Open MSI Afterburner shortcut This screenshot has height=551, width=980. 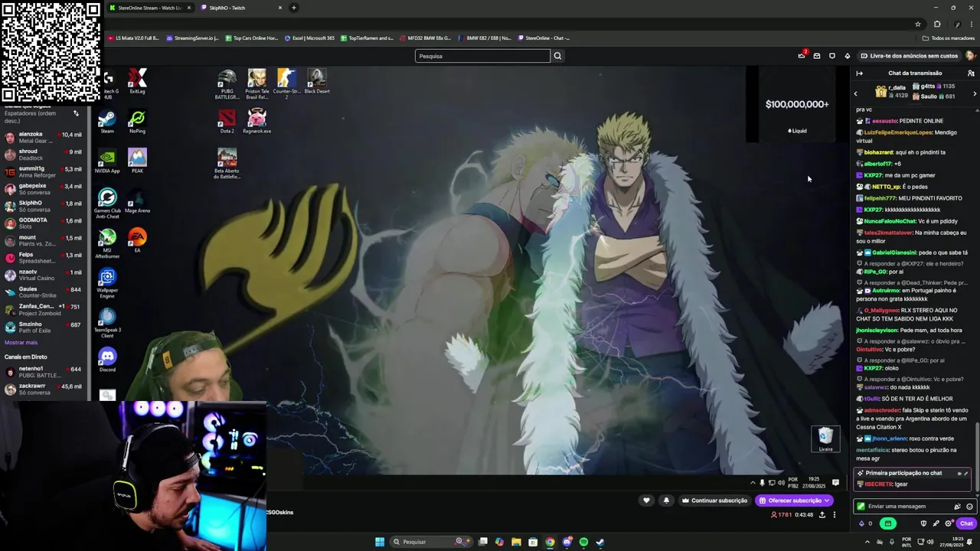point(107,244)
